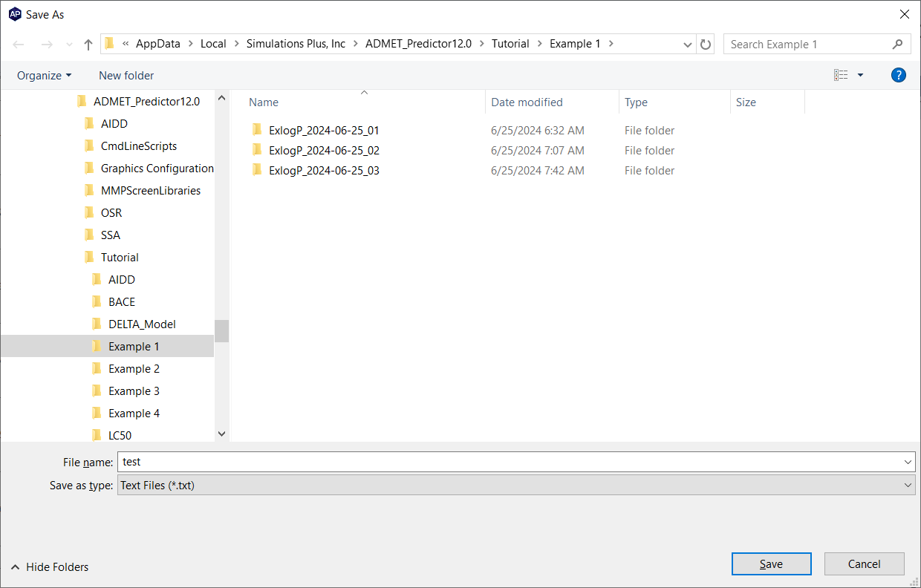This screenshot has width=921, height=588.
Task: Click the Forward navigation arrow
Action: click(46, 45)
